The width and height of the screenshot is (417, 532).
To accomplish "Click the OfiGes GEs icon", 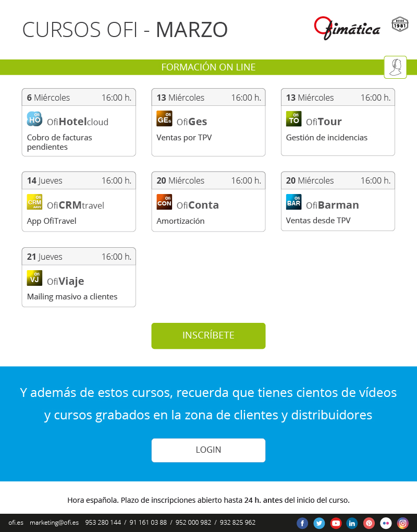I will [x=164, y=119].
